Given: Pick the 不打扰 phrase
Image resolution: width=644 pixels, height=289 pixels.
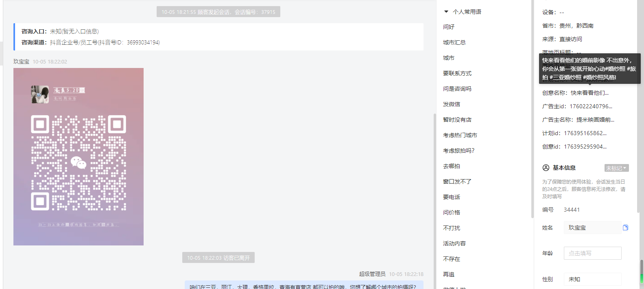Looking at the screenshot, I should click(452, 228).
